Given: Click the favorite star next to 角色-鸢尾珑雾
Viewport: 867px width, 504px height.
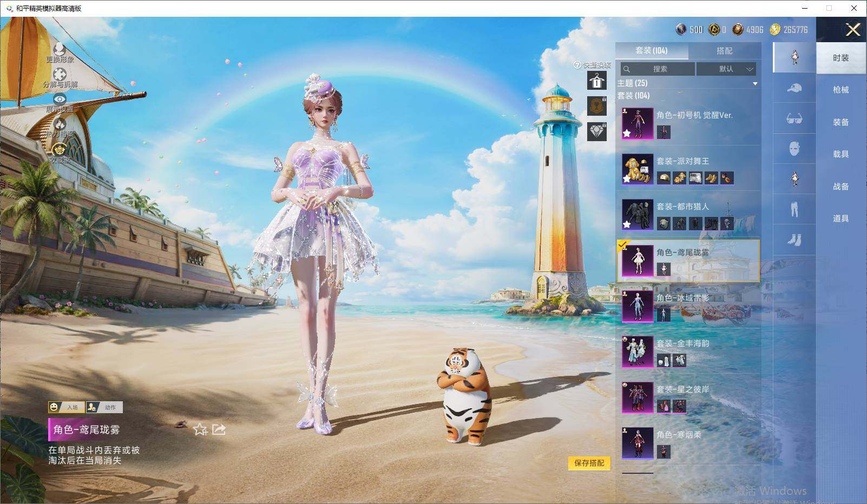Looking at the screenshot, I should (200, 429).
